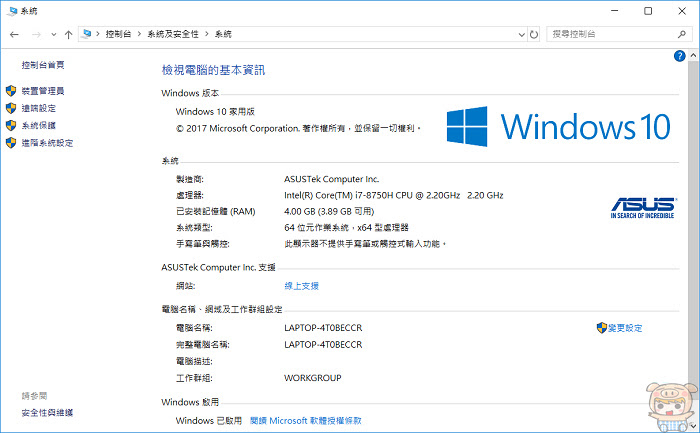Image resolution: width=700 pixels, height=433 pixels.
Task: Open the address bar history dropdown
Action: [521, 34]
